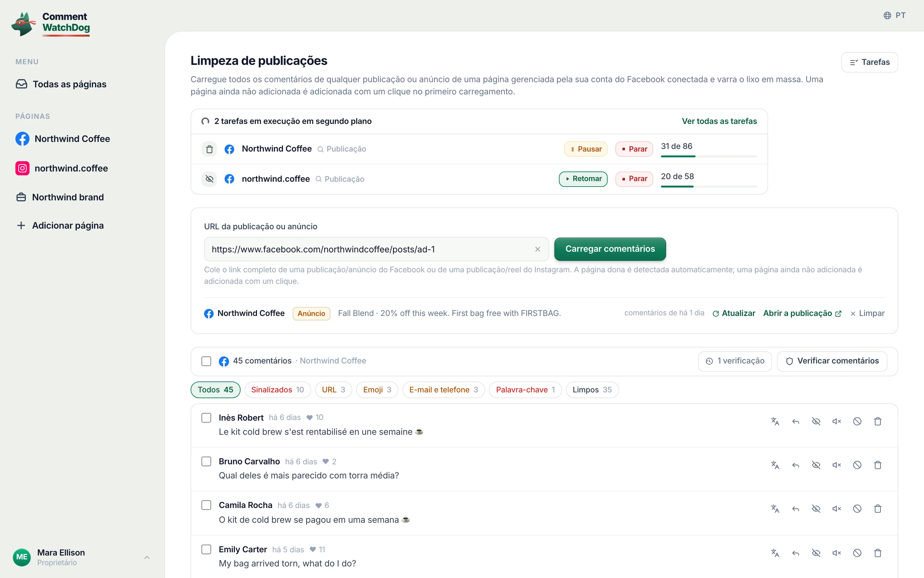Show Limpos 35 comments
This screenshot has height=578, width=924.
pos(592,390)
